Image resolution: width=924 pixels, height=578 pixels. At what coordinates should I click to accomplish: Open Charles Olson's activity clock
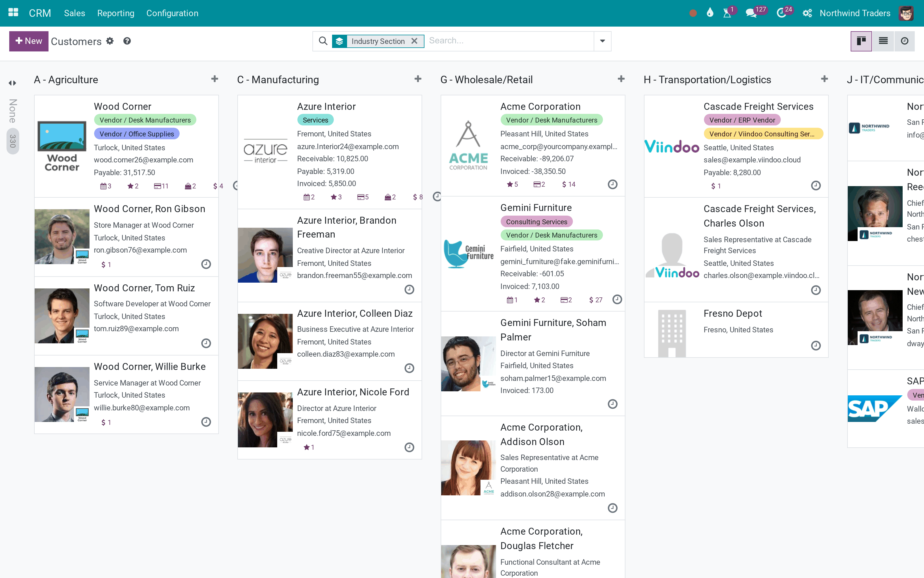pyautogui.click(x=815, y=290)
